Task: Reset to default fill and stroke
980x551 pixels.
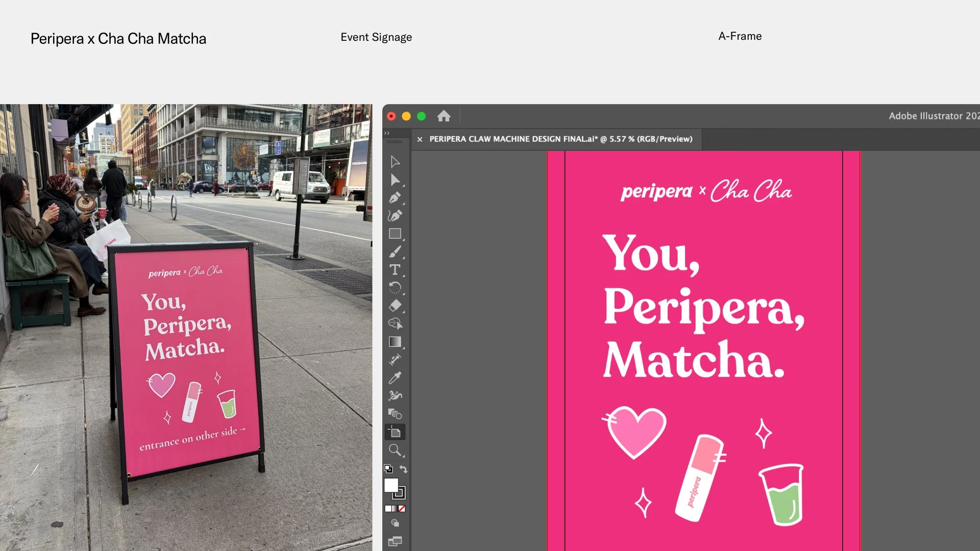Action: [388, 468]
